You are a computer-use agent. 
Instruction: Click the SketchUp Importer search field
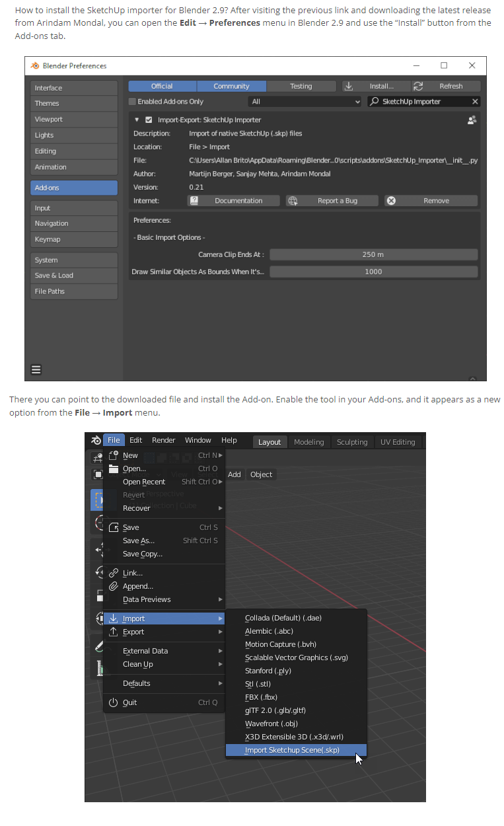pyautogui.click(x=423, y=102)
